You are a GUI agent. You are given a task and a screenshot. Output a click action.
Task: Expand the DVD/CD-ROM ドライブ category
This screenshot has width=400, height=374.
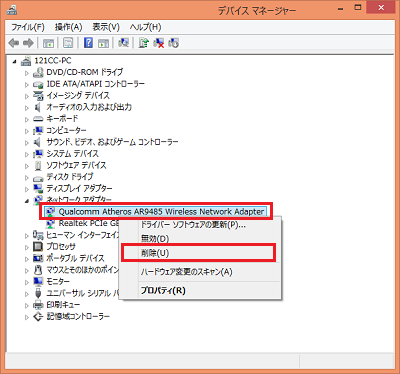pos(27,73)
